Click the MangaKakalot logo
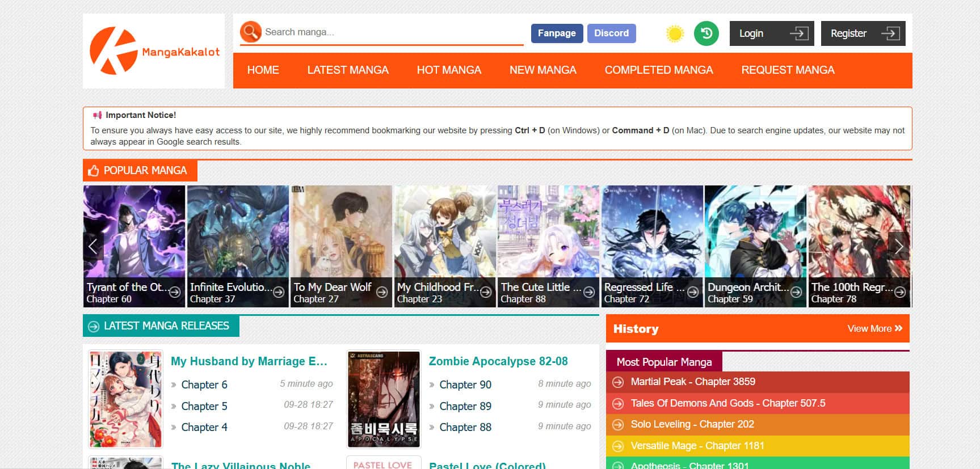The width and height of the screenshot is (980, 469). 154,51
